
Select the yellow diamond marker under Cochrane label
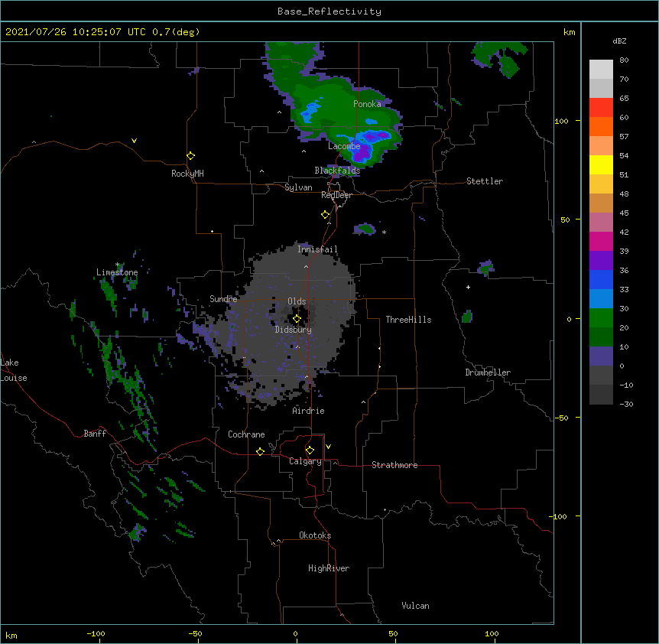(260, 451)
